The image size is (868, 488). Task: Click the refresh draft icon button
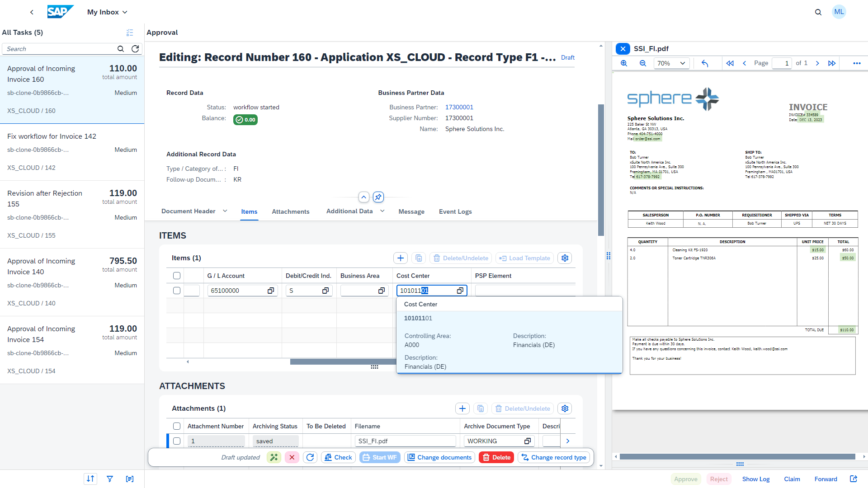311,458
